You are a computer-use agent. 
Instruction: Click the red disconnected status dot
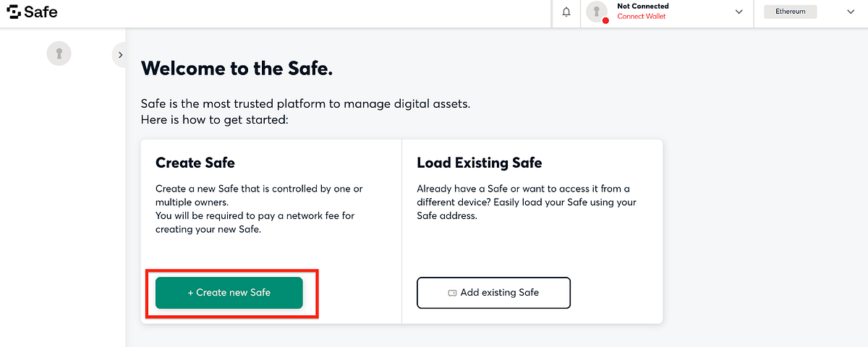605,20
